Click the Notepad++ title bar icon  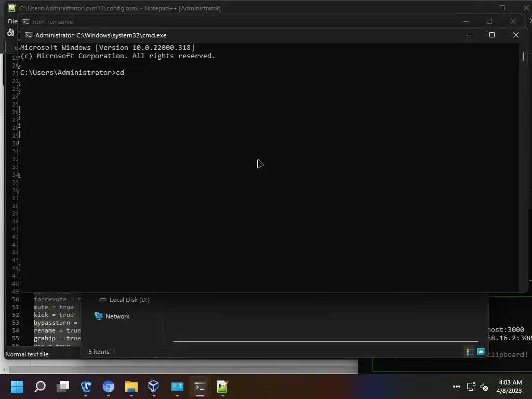pyautogui.click(x=12, y=8)
